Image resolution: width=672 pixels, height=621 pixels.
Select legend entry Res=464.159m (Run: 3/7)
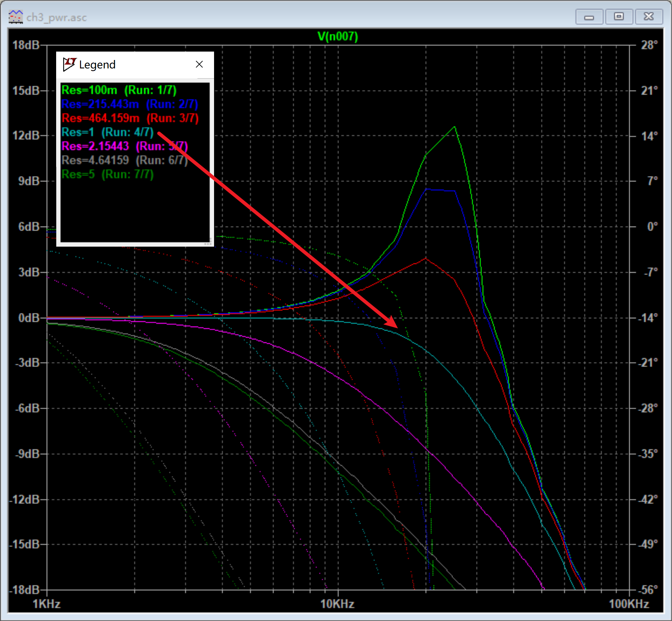point(130,118)
